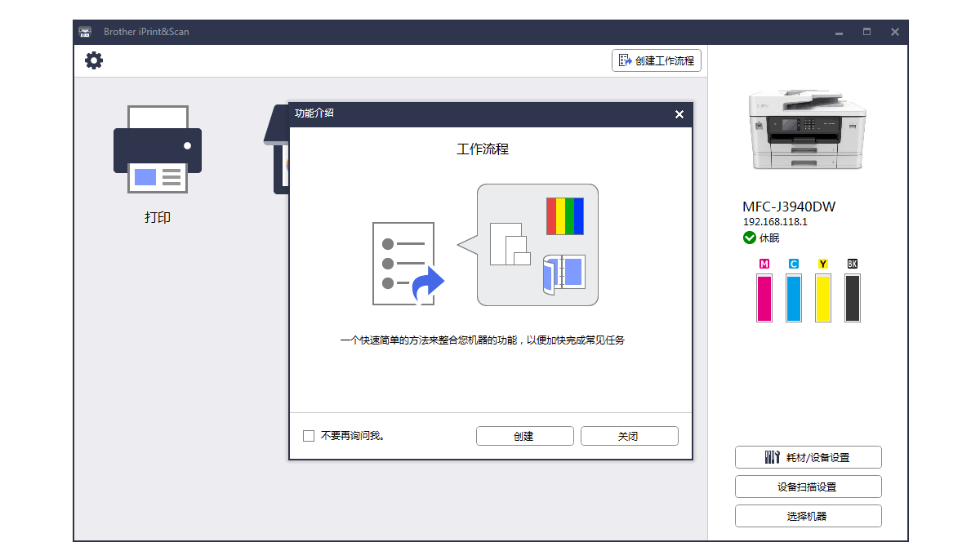
Task: Click the Brother iPrint&Scan title bar app icon
Action: click(x=85, y=32)
